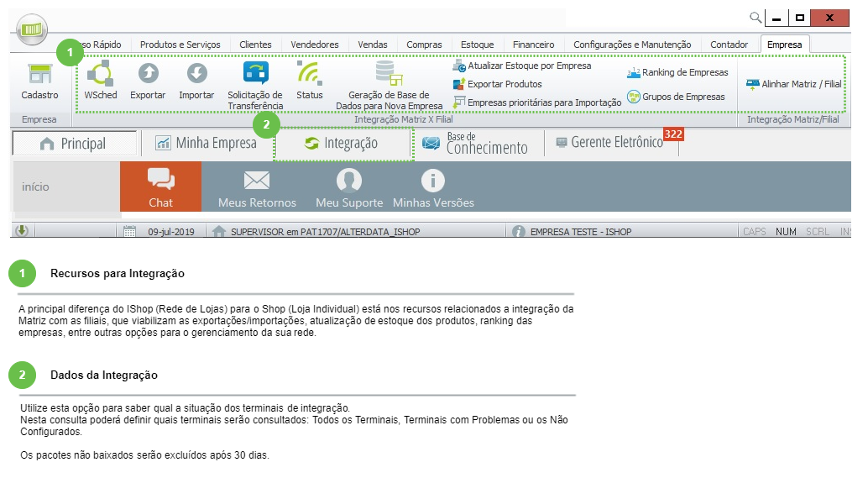This screenshot has height=478, width=868.
Task: Open Meus Retornos envelope icon
Action: pyautogui.click(x=257, y=180)
